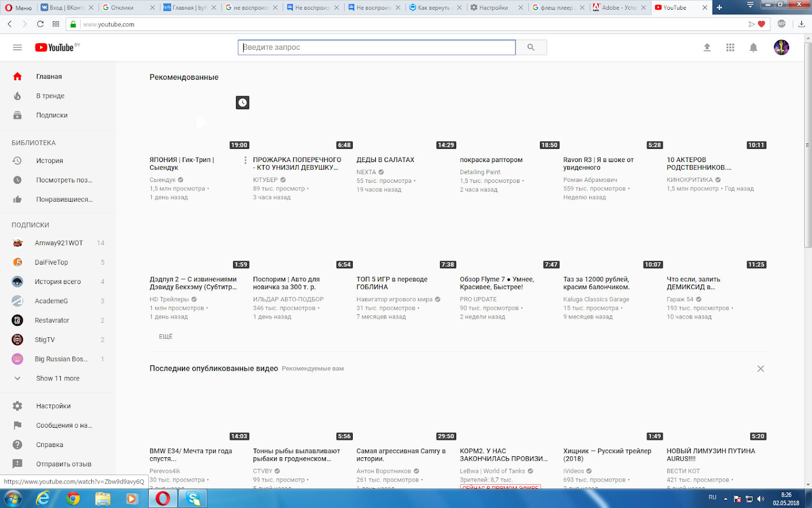Switch to the Отклики tab
The image size is (812, 508).
[x=128, y=8]
